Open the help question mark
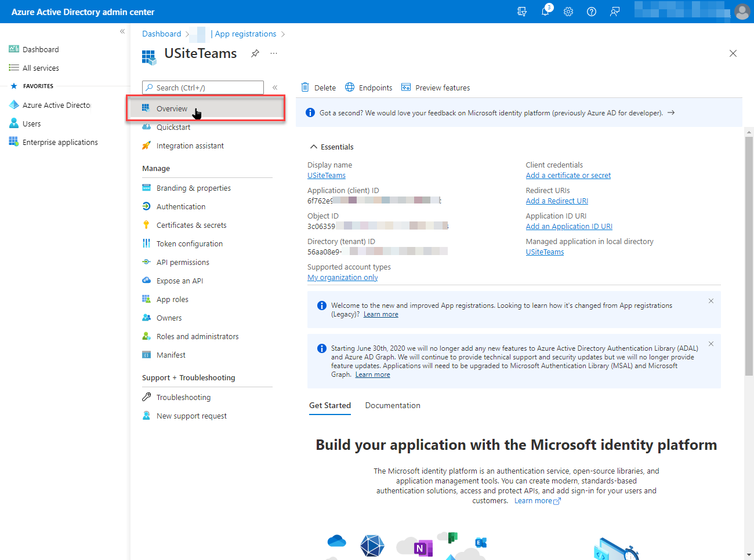 click(x=592, y=12)
